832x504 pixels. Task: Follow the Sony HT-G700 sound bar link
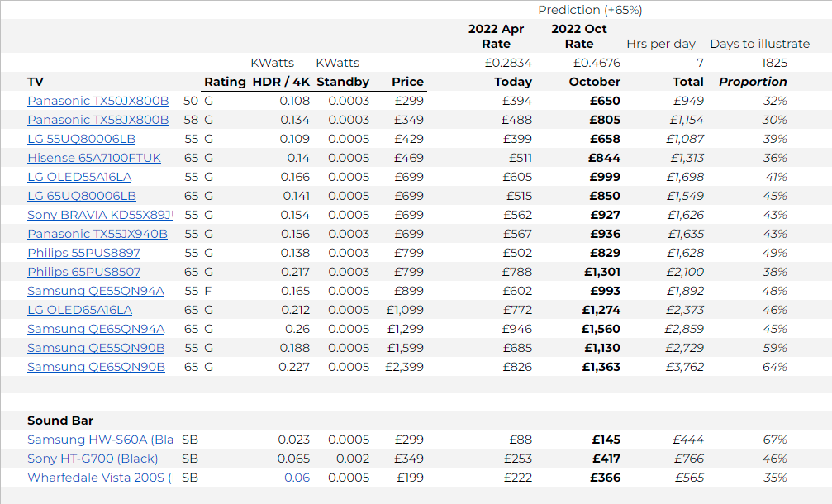pyautogui.click(x=93, y=459)
